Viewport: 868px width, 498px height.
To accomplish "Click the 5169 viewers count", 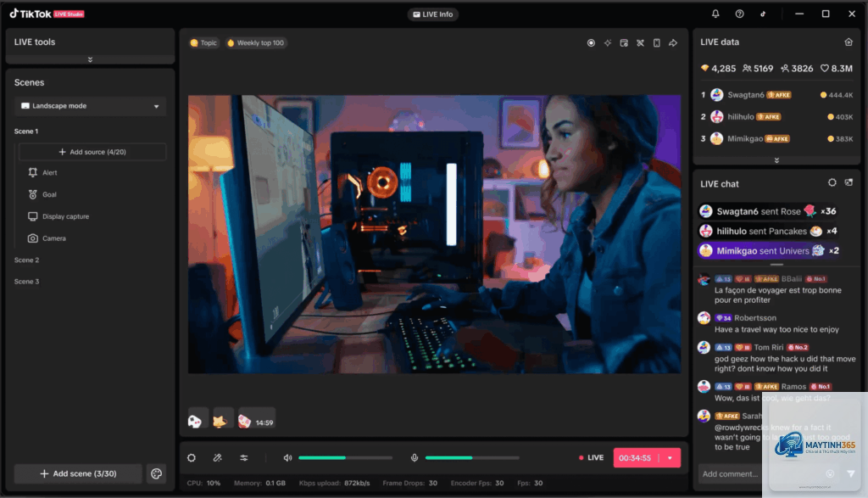I will click(x=758, y=69).
